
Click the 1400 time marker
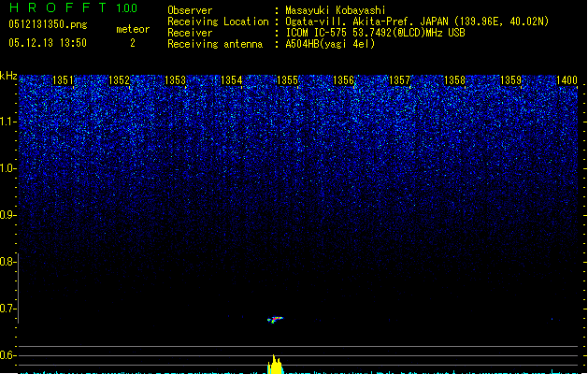click(566, 80)
